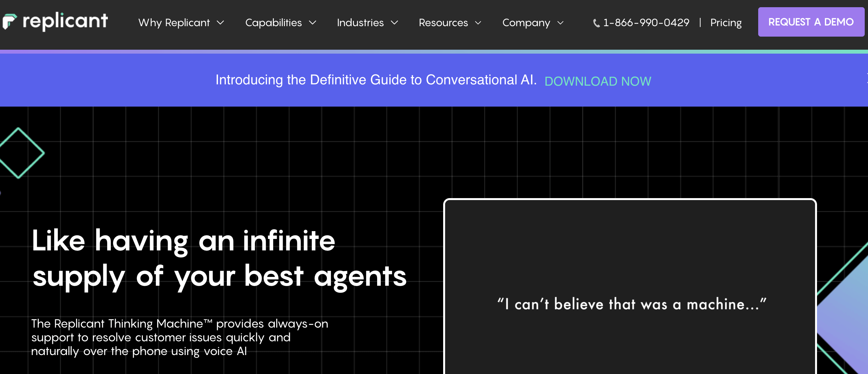Expand the Why Replicant chevron arrow
Image resolution: width=868 pixels, height=374 pixels.
220,23
